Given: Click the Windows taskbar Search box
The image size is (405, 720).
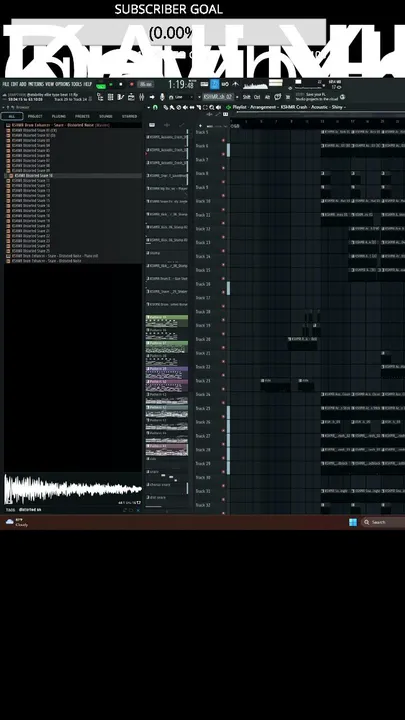Looking at the screenshot, I should [x=383, y=522].
